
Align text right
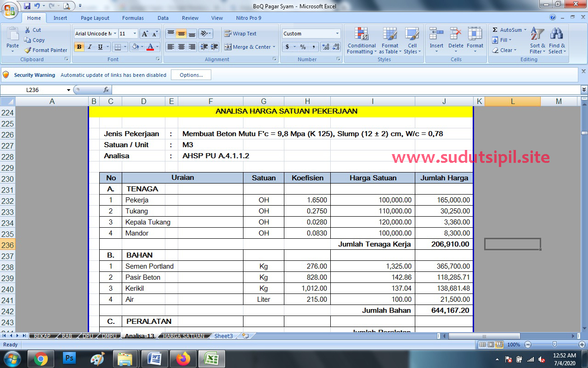point(192,47)
